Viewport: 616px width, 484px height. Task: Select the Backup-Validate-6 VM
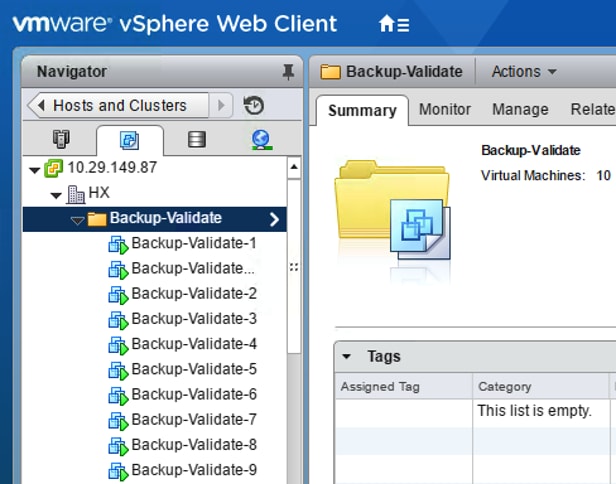coord(194,394)
